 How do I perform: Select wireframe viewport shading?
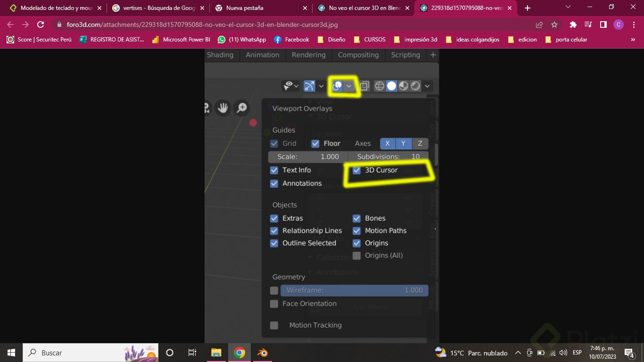(380, 86)
